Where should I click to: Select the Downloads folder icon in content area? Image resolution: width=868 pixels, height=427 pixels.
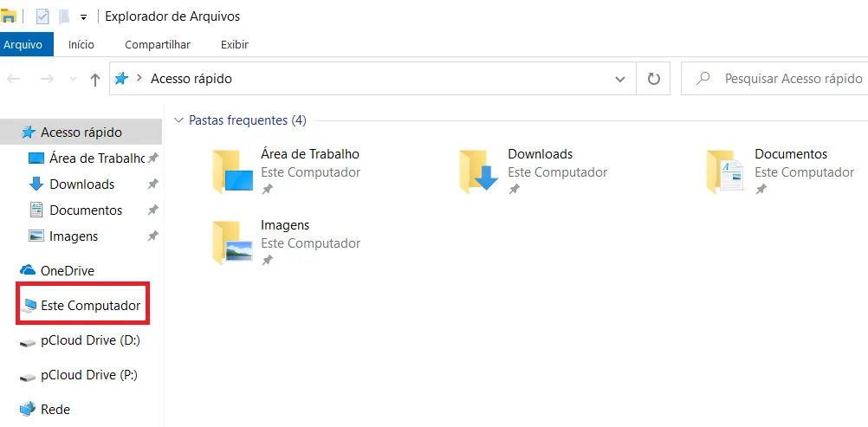click(479, 171)
